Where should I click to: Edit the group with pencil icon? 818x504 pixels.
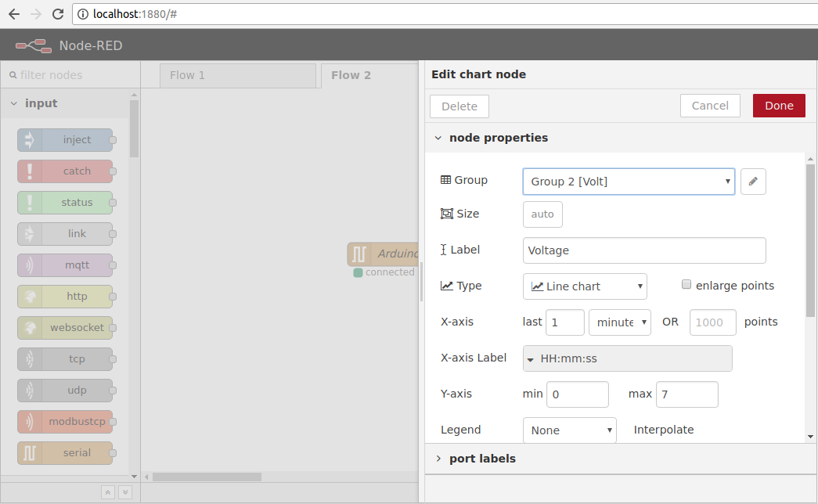tap(753, 182)
